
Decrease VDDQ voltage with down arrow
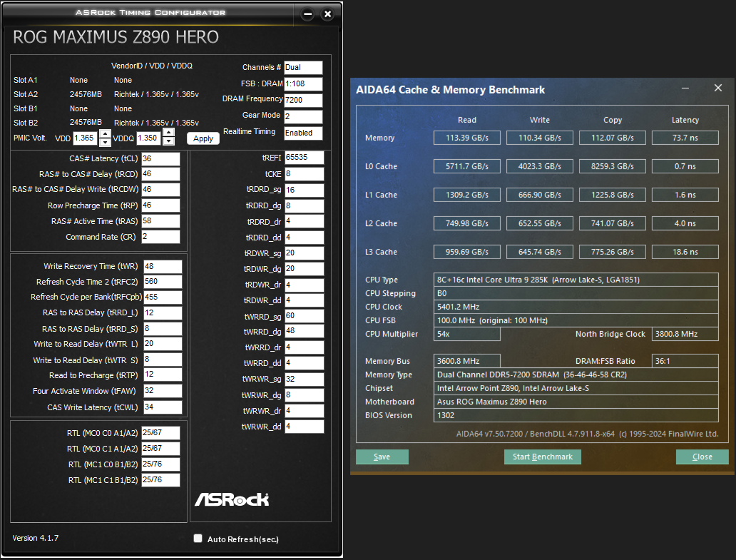click(168, 142)
